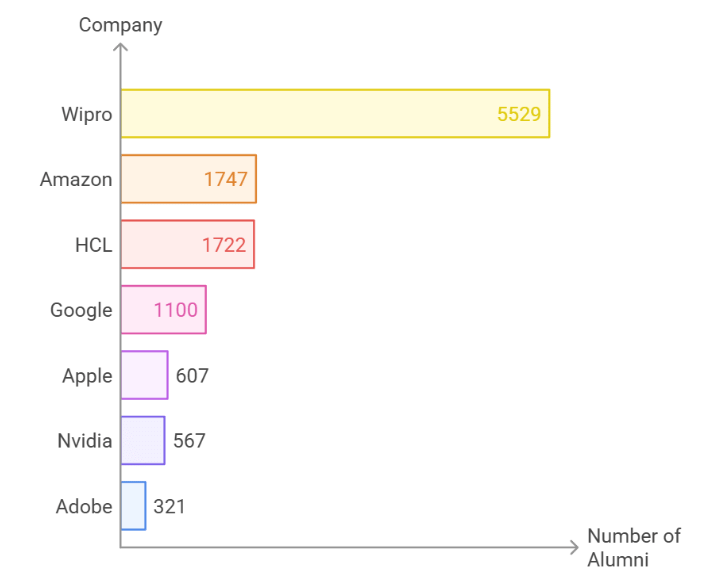Click the 5529 value label

coord(519,114)
